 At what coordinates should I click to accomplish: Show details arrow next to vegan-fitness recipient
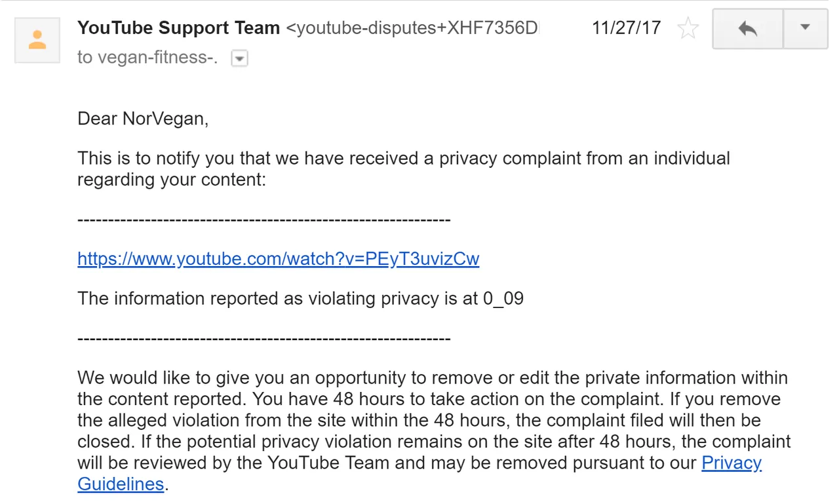(x=239, y=58)
